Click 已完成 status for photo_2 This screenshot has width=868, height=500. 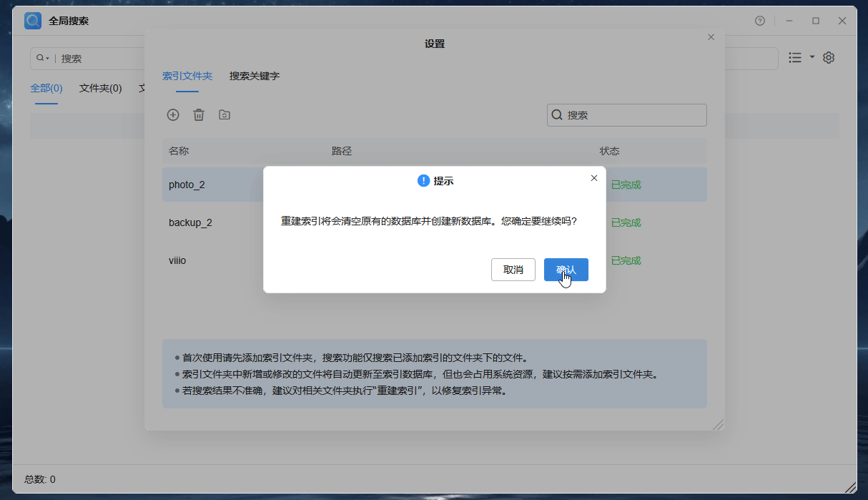626,185
